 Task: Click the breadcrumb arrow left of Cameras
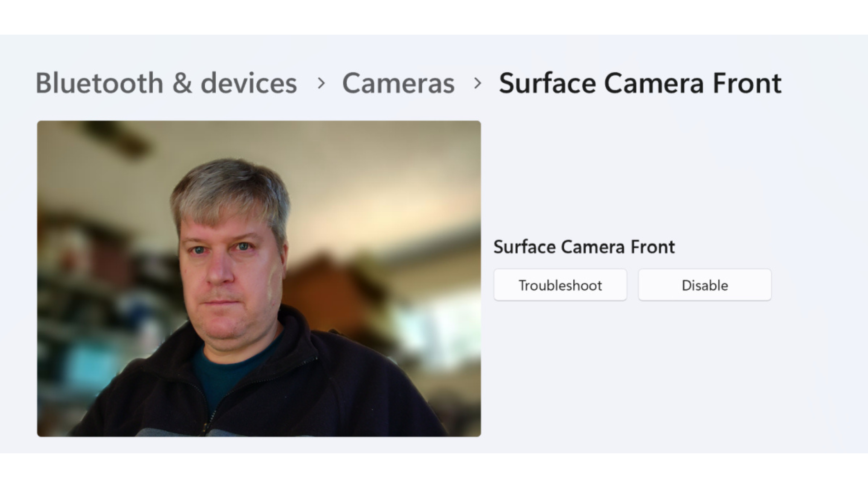[x=321, y=83]
